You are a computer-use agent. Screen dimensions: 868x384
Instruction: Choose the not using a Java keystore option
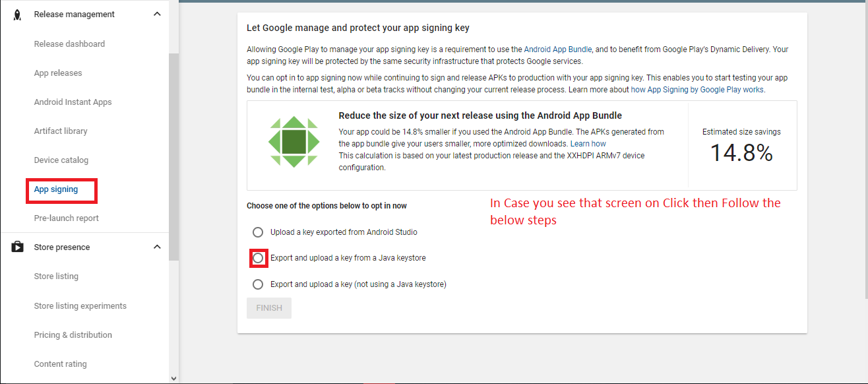coord(258,284)
